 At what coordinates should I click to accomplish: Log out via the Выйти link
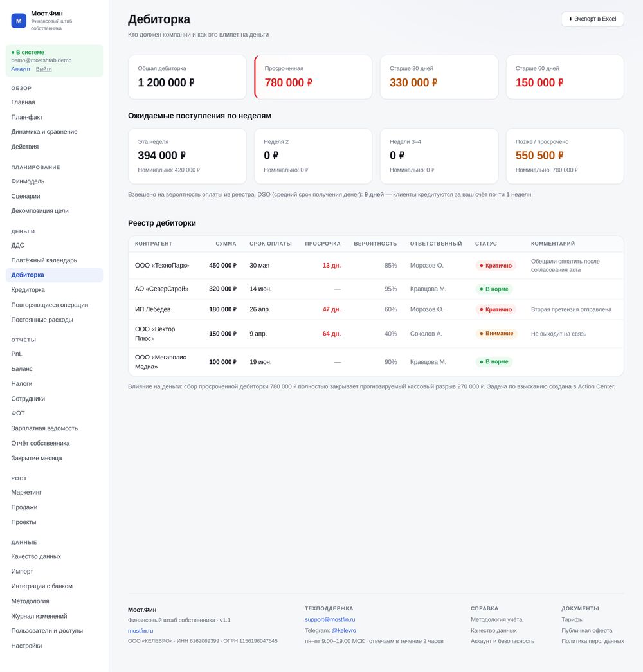44,69
